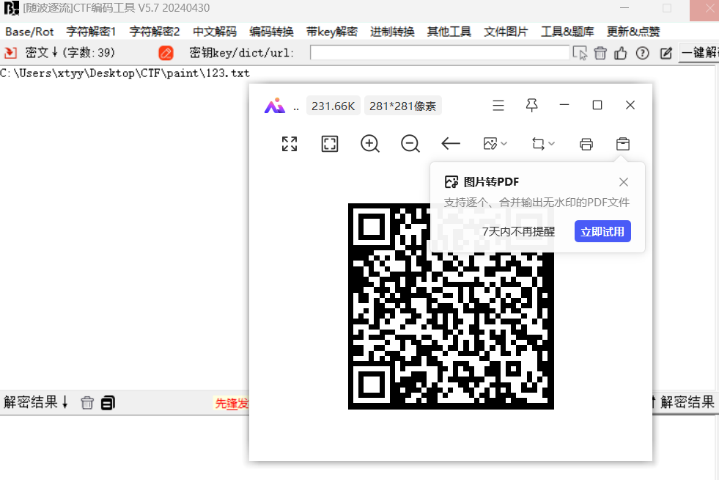
Task: Click the orange eraser clear icon
Action: pos(166,53)
